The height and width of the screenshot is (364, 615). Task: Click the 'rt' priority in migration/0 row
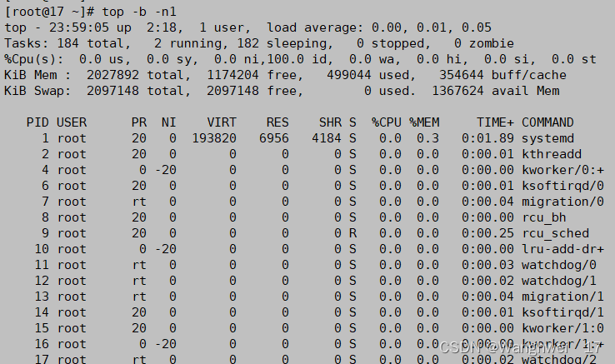pos(139,202)
